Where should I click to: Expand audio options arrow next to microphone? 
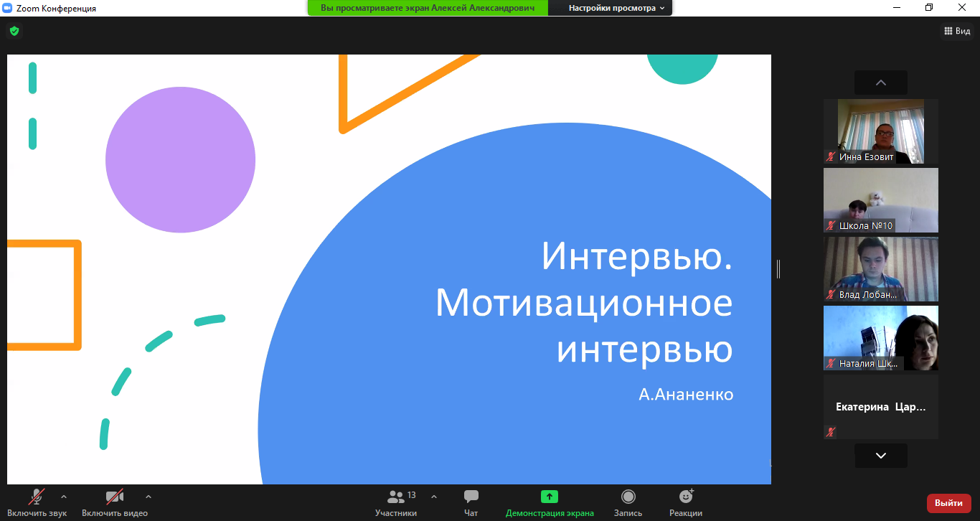[x=64, y=497]
